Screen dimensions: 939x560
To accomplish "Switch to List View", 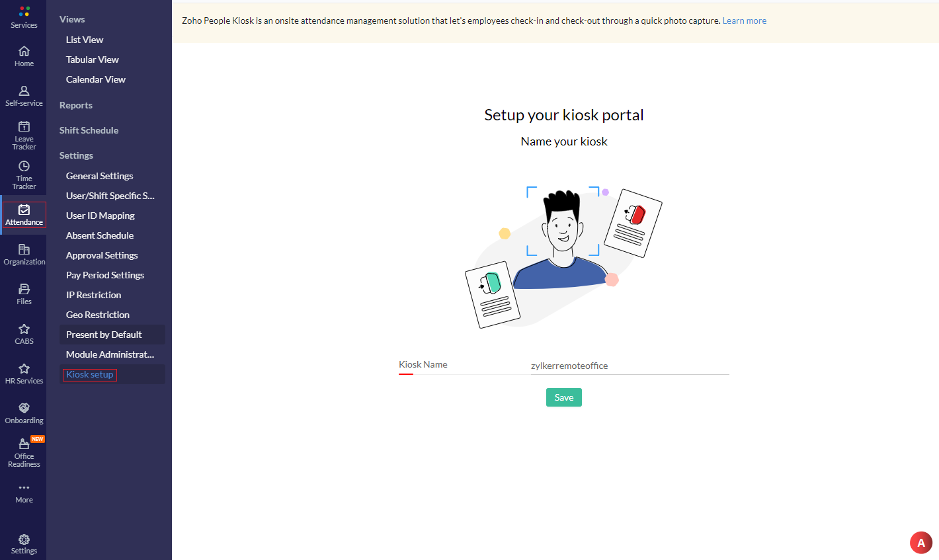I will pyautogui.click(x=85, y=40).
